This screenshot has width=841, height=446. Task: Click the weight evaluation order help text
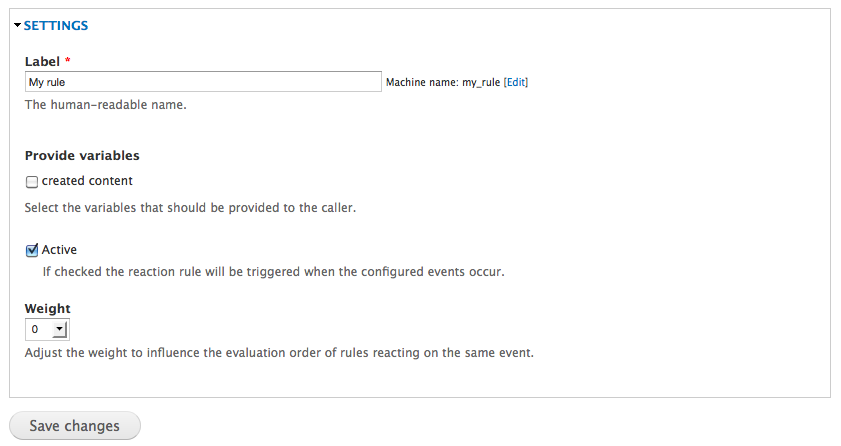pyautogui.click(x=279, y=352)
